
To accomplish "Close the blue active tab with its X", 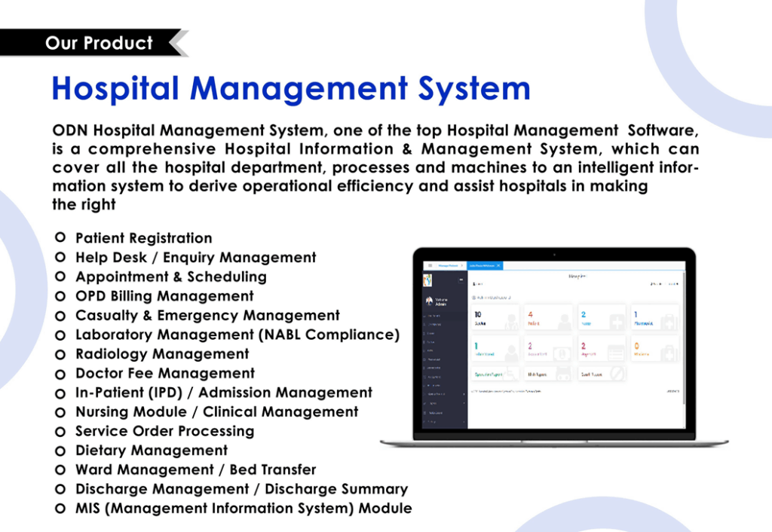I will [x=498, y=266].
